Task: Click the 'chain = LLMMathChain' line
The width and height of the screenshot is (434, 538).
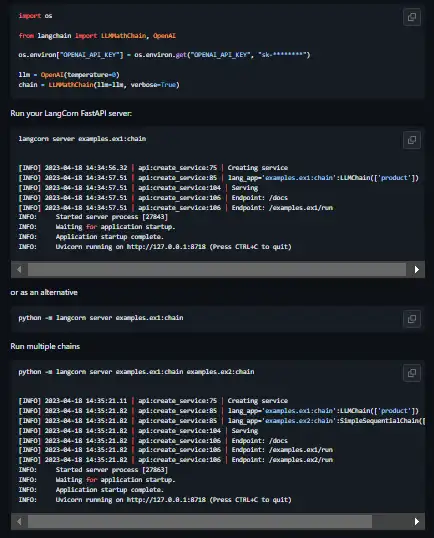Action: pyautogui.click(x=99, y=85)
